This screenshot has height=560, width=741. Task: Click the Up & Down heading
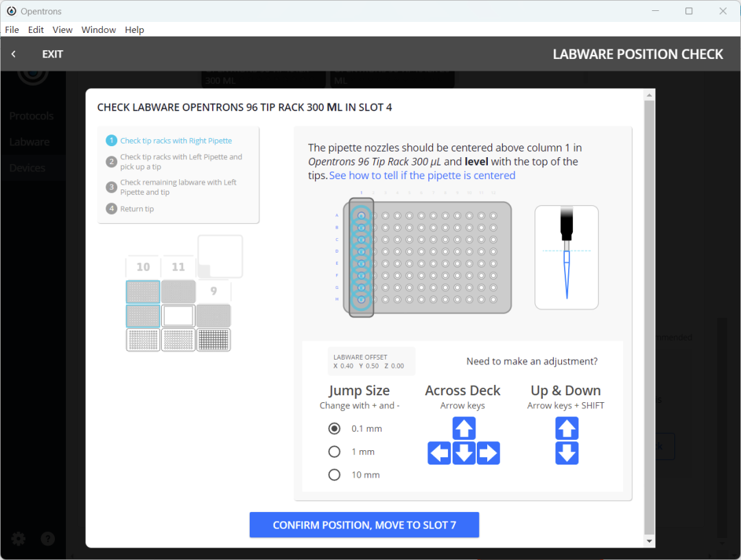(565, 390)
